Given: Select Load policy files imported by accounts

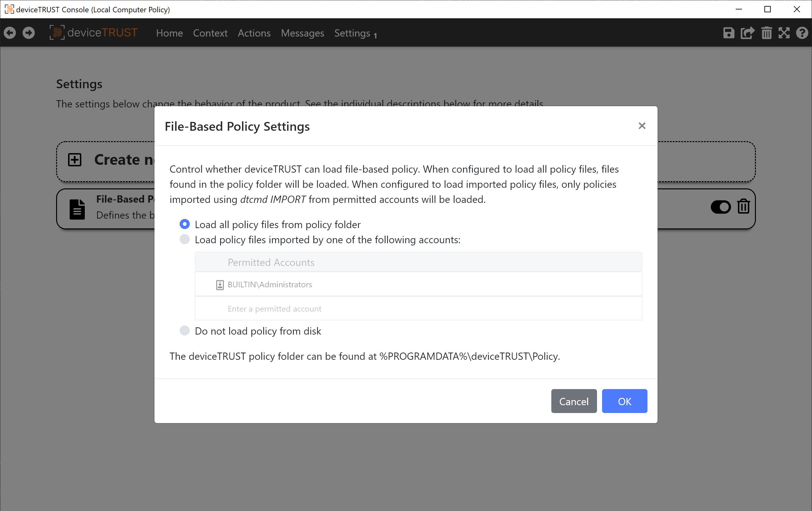Looking at the screenshot, I should tap(184, 239).
